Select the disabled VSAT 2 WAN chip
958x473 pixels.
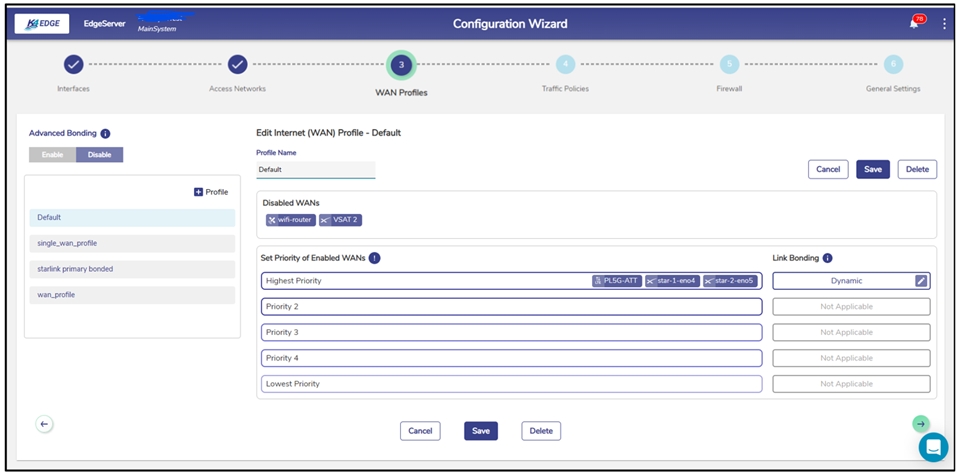tap(339, 219)
